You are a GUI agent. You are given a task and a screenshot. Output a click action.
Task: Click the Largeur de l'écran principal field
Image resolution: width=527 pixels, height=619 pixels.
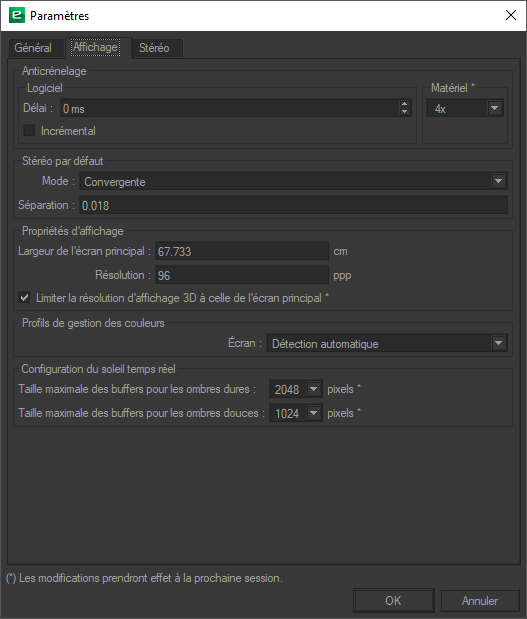[x=242, y=251]
